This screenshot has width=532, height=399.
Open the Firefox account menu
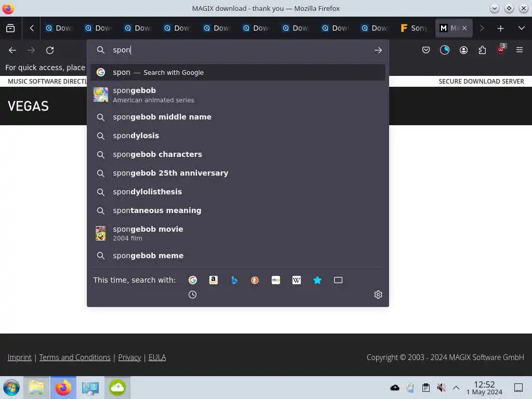tap(463, 50)
